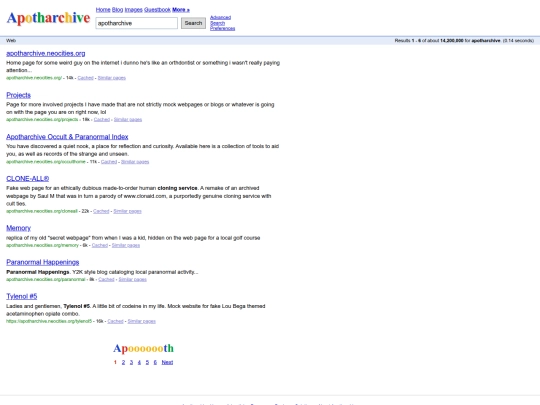
Task: Open the Tylenol #5 result title
Action: [22, 296]
